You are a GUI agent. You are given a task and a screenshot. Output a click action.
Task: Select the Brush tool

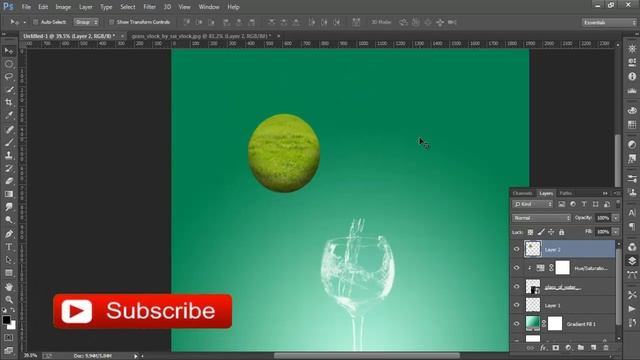[9, 142]
